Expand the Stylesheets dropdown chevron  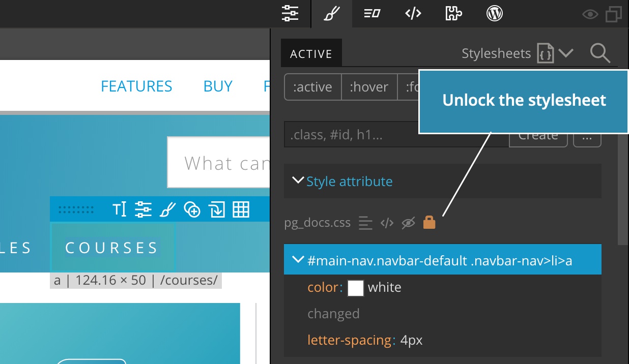click(x=566, y=52)
